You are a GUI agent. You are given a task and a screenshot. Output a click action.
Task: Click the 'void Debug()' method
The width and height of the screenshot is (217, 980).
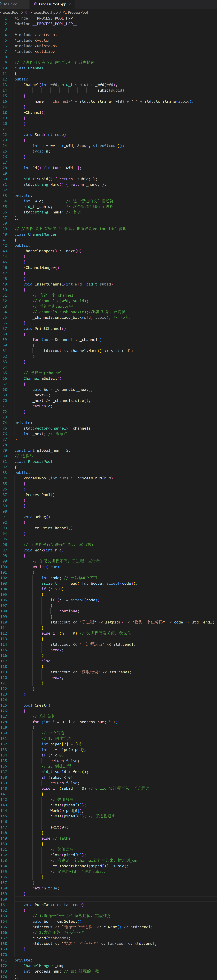coord(37,517)
